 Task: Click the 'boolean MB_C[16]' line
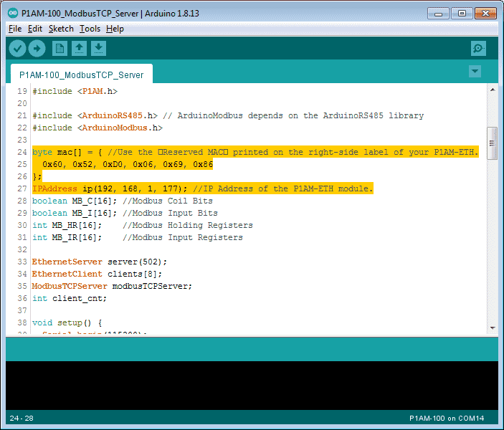pyautogui.click(x=122, y=201)
